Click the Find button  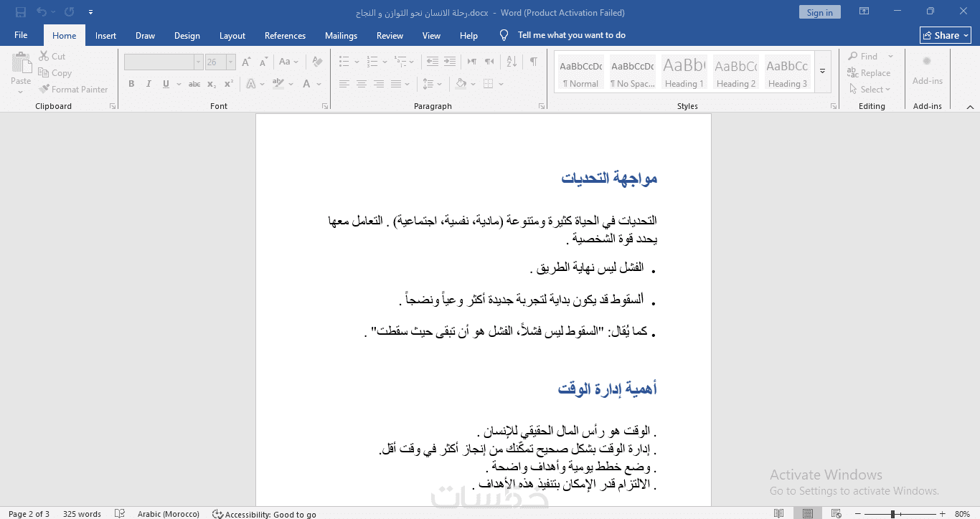pos(863,57)
